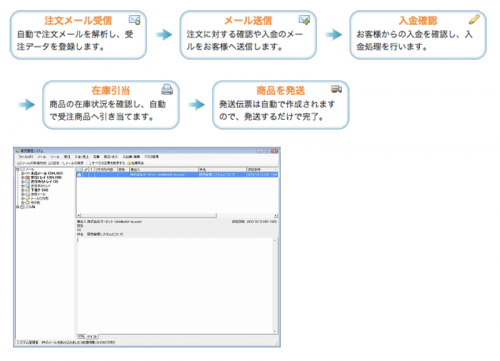Select the 送信済みトレイ folder in the tree

(x=41, y=186)
